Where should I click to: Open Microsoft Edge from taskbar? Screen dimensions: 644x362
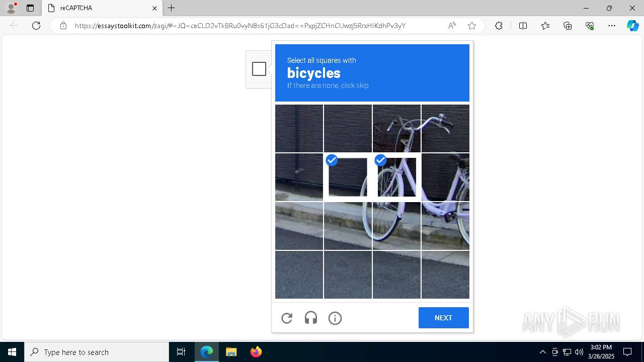point(207,352)
